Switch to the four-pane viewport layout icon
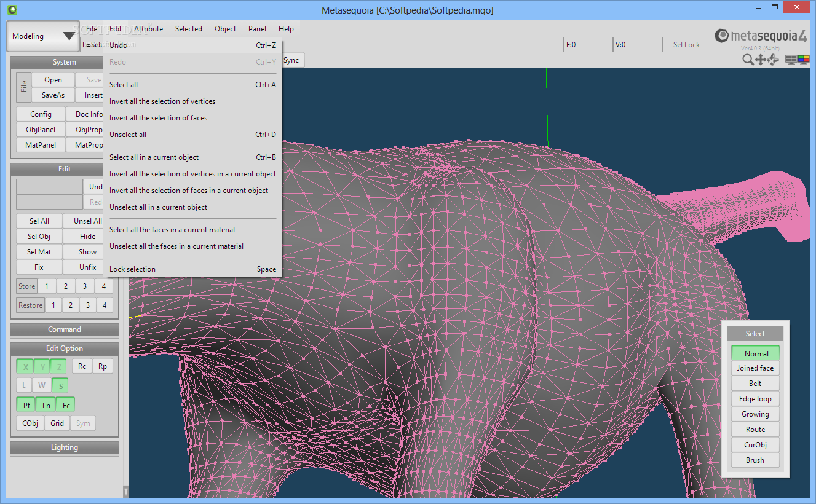Screen dimensions: 816x504 [791, 59]
